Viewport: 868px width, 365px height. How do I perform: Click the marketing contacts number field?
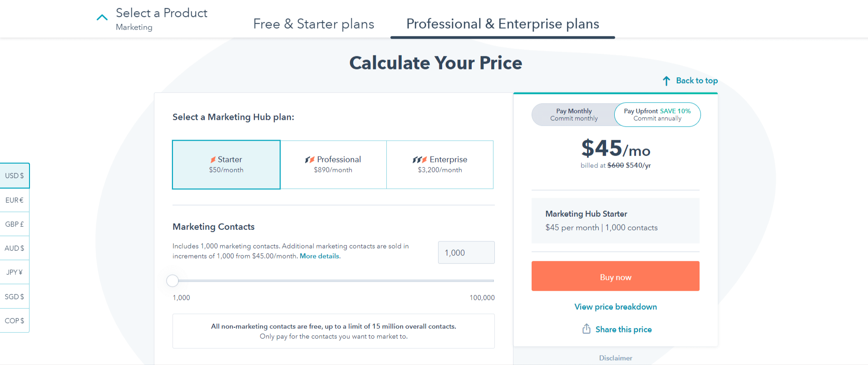click(x=466, y=253)
